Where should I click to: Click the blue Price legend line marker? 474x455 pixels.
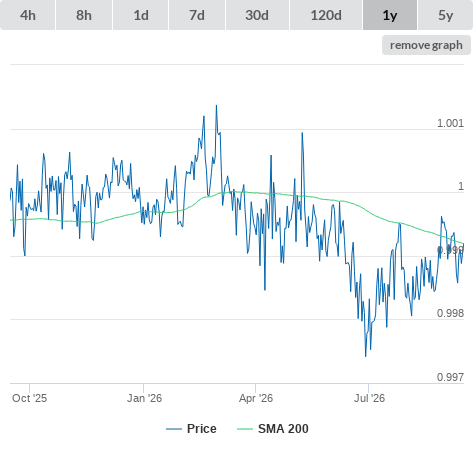[x=174, y=429]
